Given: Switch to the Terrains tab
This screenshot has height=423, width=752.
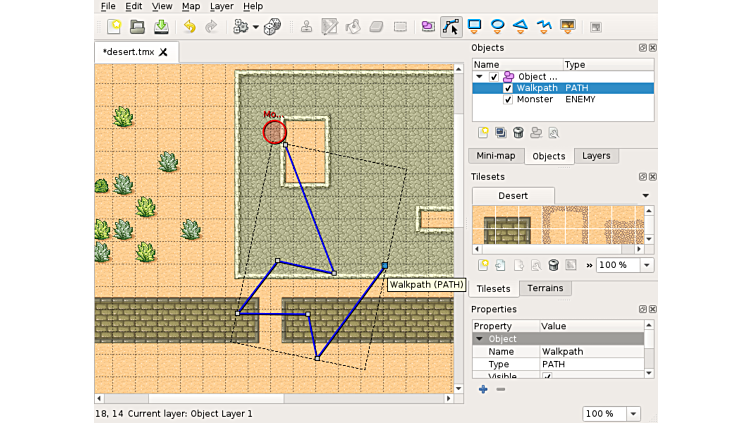Looking at the screenshot, I should (545, 288).
